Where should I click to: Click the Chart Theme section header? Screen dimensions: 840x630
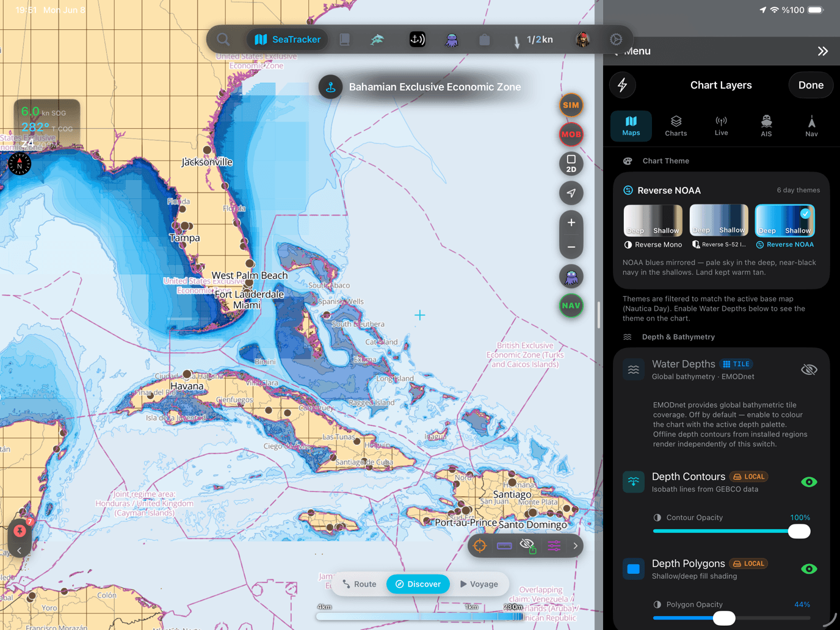click(x=665, y=161)
